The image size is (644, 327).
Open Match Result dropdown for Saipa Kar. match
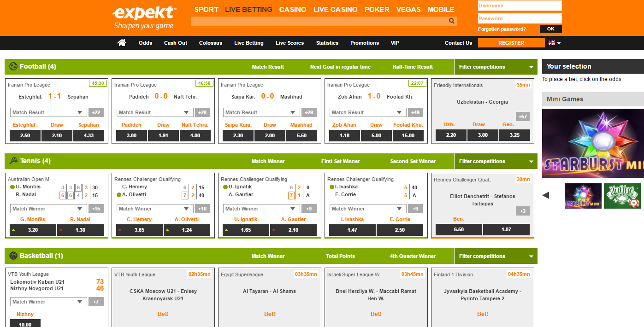click(x=261, y=112)
